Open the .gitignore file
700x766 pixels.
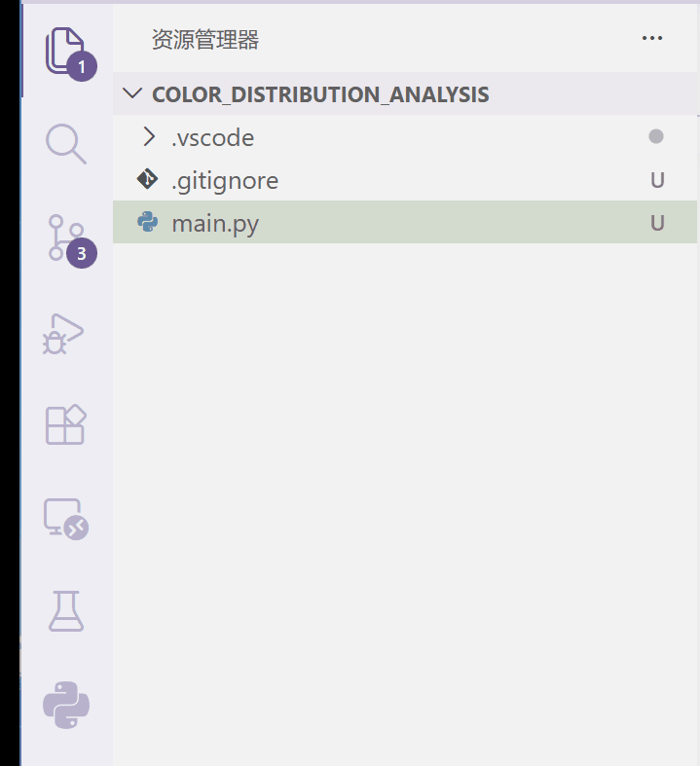click(x=225, y=181)
